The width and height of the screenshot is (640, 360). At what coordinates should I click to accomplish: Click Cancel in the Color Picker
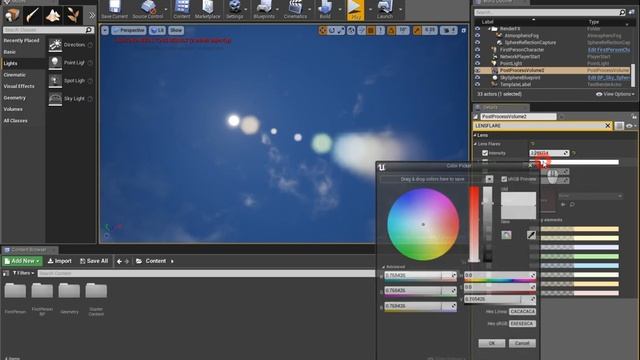pyautogui.click(x=522, y=343)
